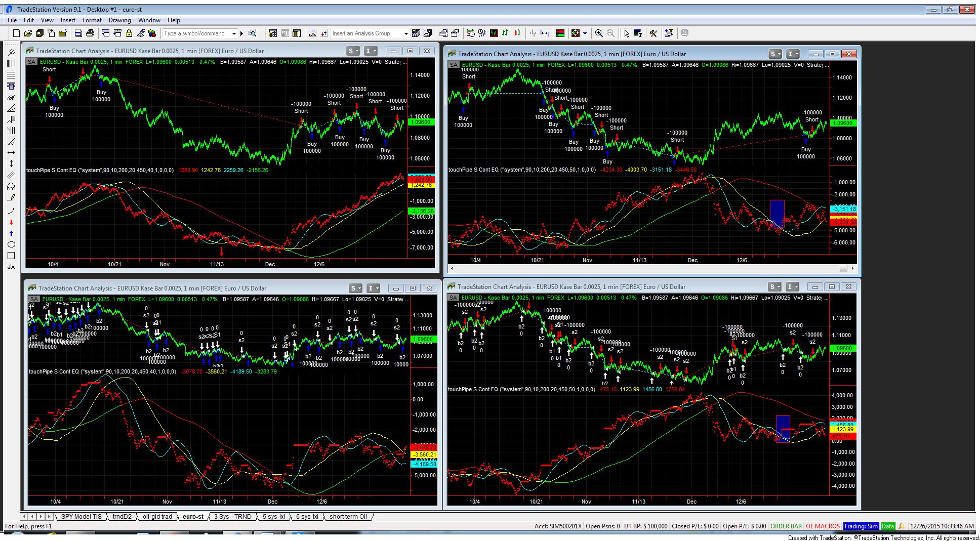Toggle SA indicator in bottom-right chart
The height and width of the screenshot is (541, 980).
click(x=454, y=298)
